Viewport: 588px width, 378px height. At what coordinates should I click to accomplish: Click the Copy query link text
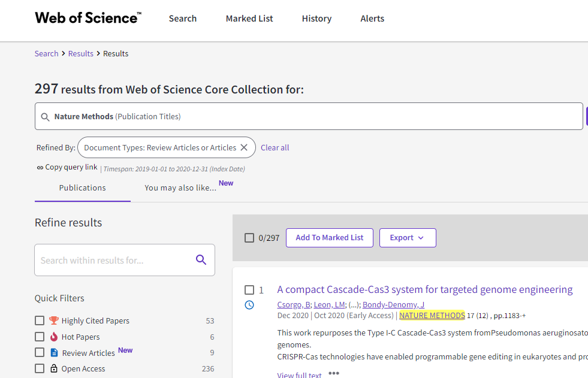click(x=71, y=167)
